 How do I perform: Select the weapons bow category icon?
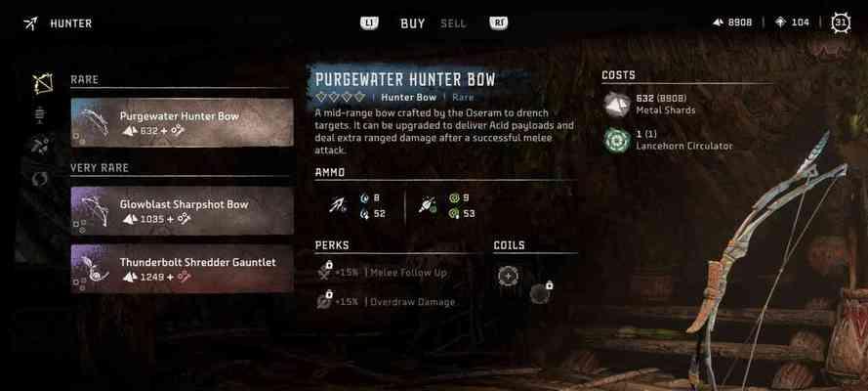42,84
